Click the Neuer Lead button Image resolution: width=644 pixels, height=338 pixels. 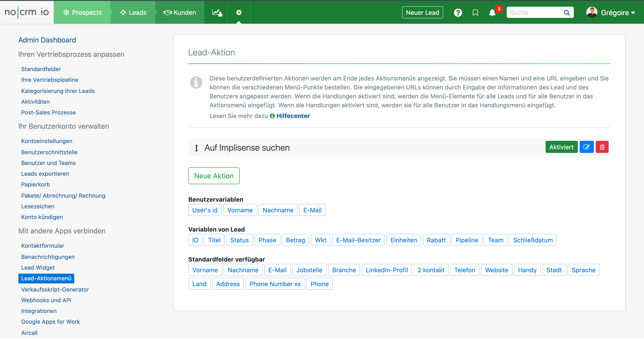(422, 13)
